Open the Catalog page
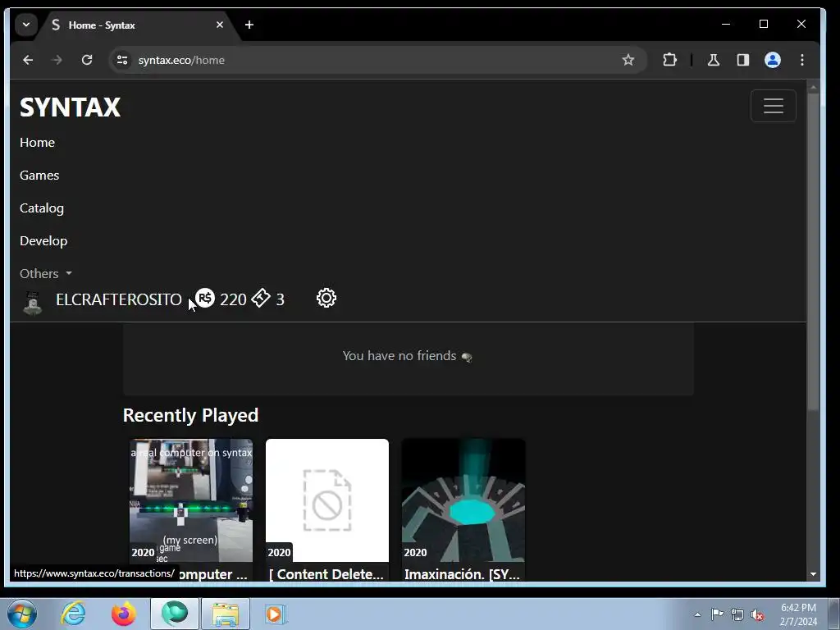840x630 pixels. [42, 208]
